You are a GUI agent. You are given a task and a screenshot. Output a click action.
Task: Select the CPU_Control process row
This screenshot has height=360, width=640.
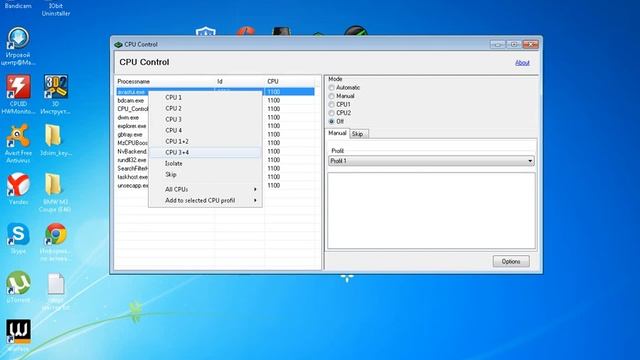click(x=133, y=109)
